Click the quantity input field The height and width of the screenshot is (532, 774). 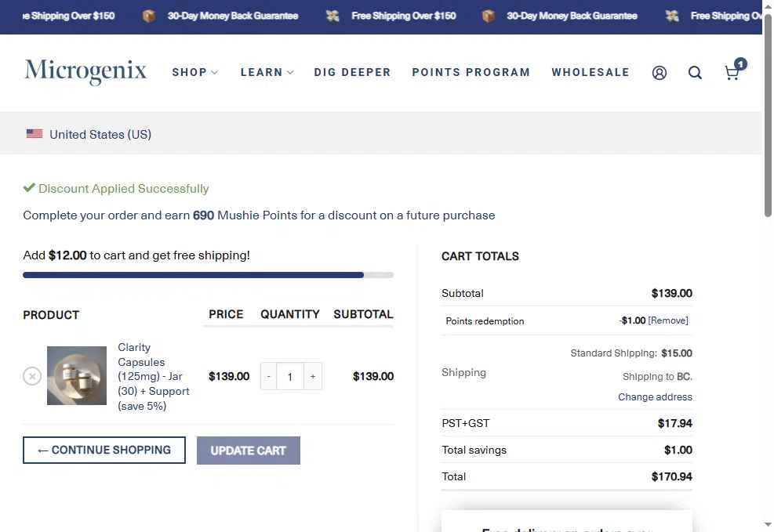coord(290,376)
